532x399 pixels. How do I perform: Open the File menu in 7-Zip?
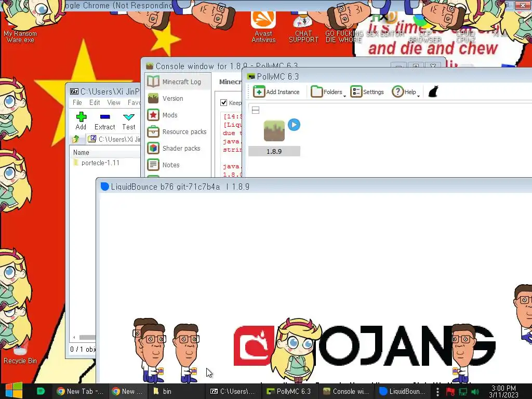(77, 102)
